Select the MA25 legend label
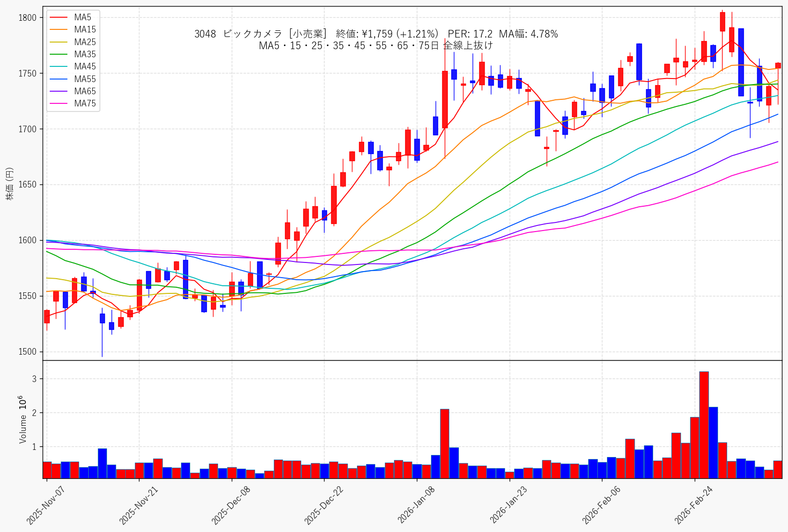Screen dimensions: 788x532 click(x=85, y=42)
